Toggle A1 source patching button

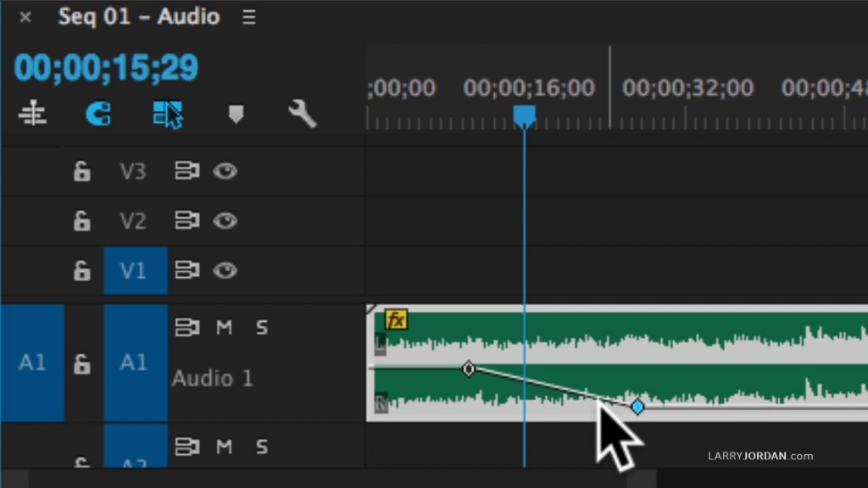32,363
